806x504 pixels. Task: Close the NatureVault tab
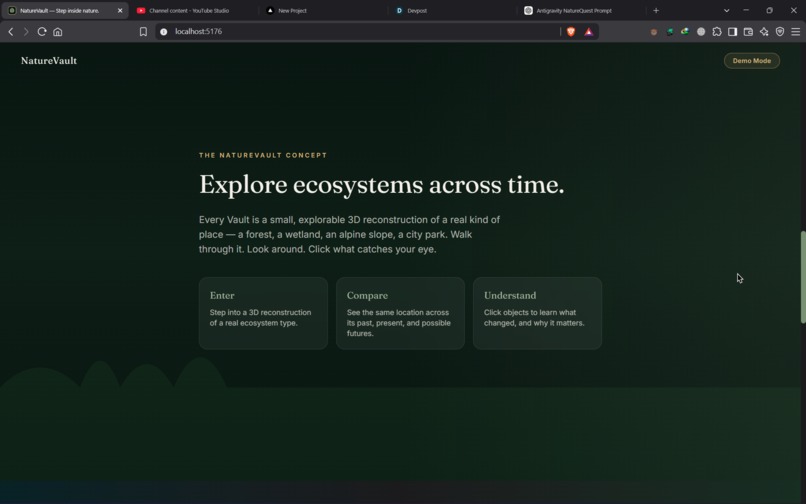coord(120,10)
